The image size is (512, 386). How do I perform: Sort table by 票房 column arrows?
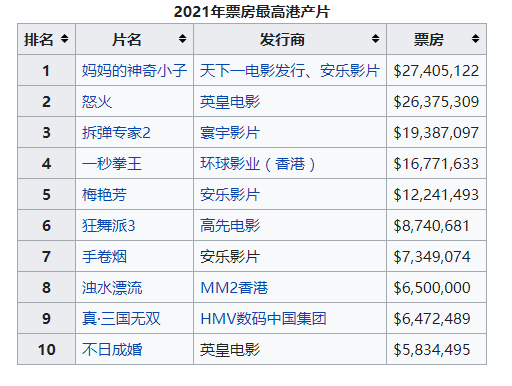pos(475,39)
